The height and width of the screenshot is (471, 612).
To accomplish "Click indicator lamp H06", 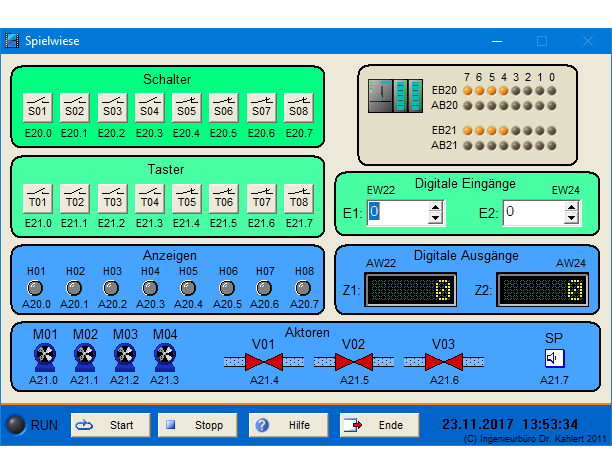I will 227,288.
